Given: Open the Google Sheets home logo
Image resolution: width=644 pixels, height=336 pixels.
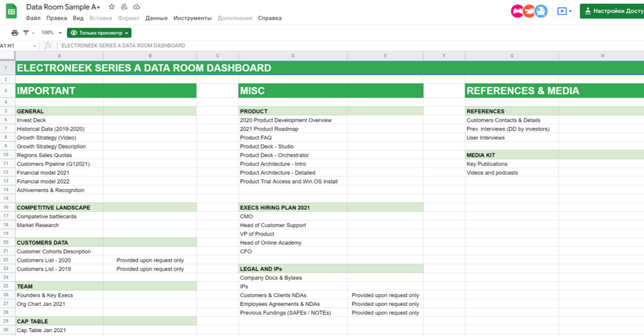Looking at the screenshot, I should coord(12,12).
